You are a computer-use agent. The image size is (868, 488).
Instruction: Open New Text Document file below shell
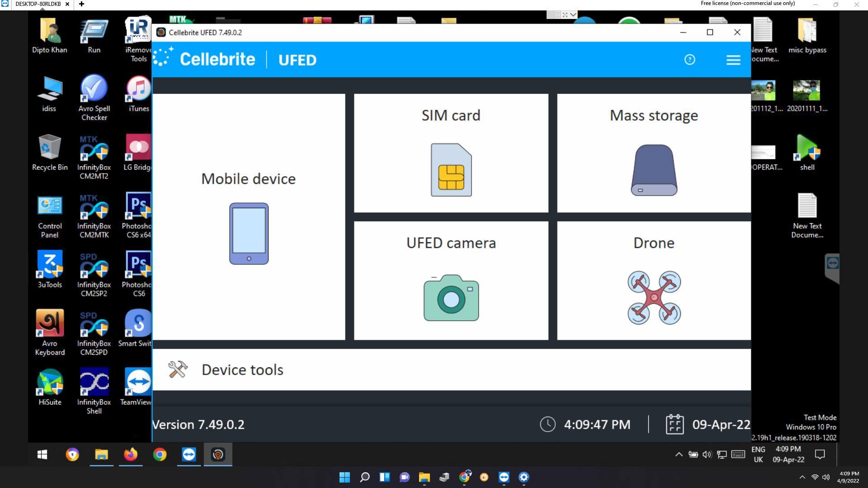807,216
